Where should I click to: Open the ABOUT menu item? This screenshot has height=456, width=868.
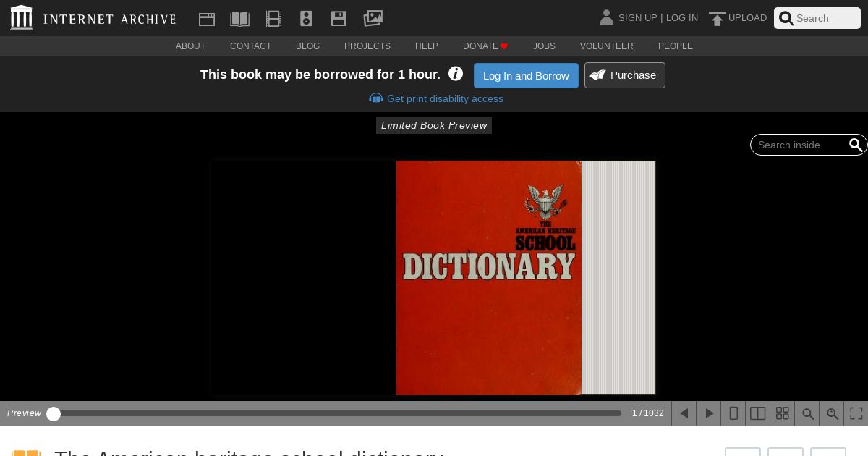[191, 46]
